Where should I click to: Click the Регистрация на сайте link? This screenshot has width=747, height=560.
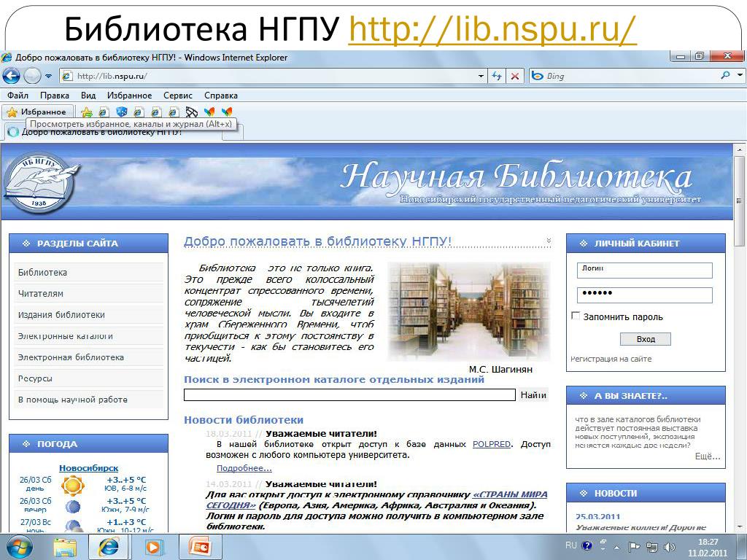click(x=611, y=359)
